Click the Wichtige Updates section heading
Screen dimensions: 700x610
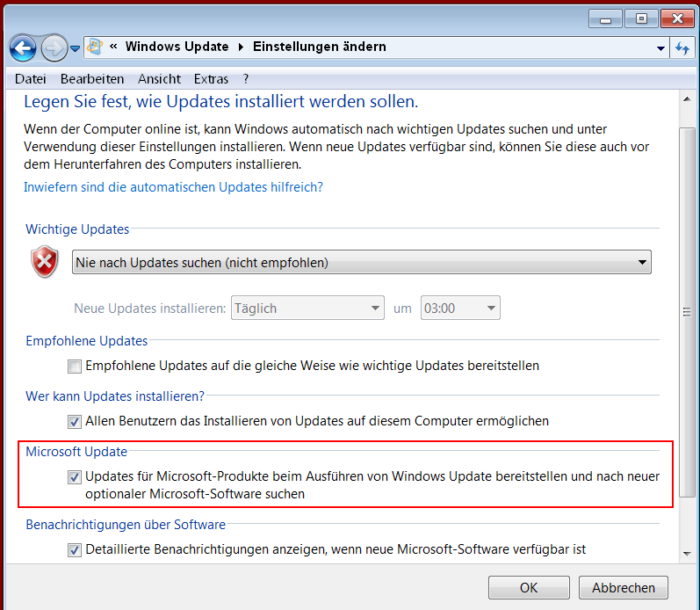(77, 229)
